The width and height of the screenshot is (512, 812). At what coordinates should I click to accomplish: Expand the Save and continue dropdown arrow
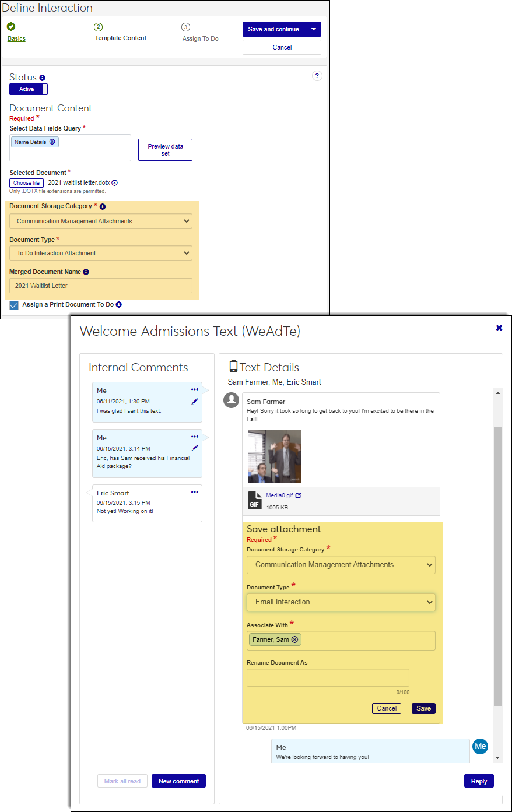click(x=313, y=29)
